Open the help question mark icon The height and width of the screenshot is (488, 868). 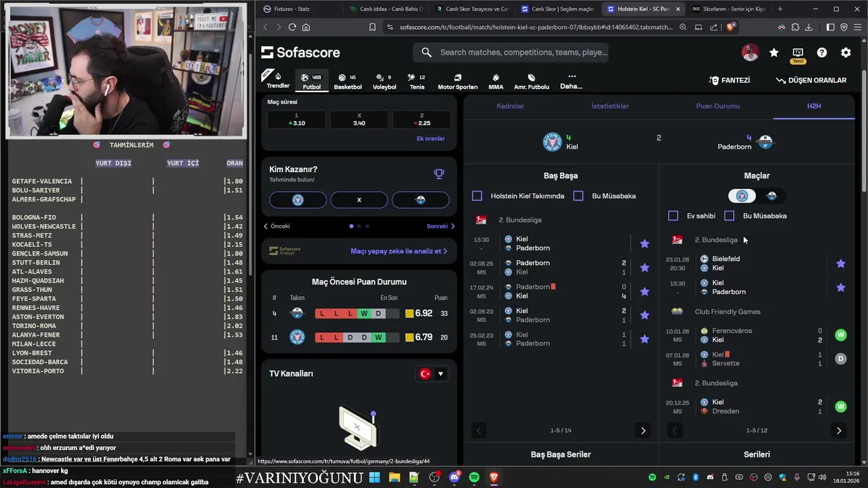[822, 52]
